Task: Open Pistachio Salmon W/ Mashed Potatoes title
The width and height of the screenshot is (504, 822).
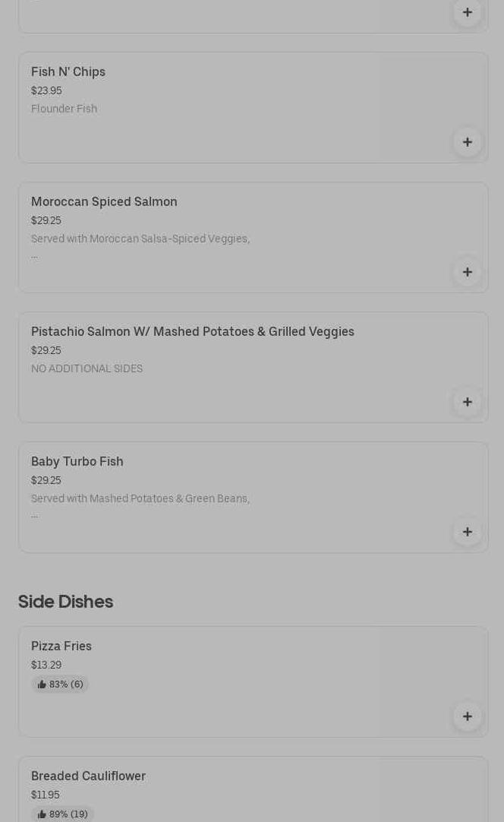Action: click(x=192, y=332)
